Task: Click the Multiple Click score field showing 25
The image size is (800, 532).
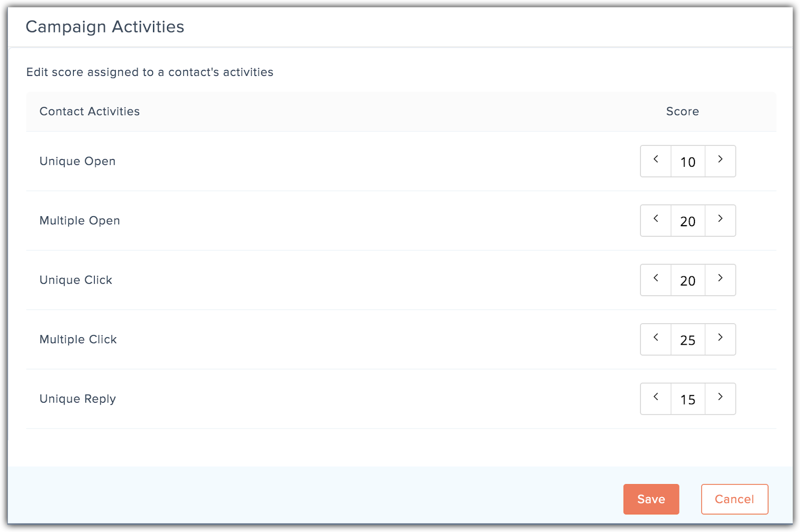Action: click(688, 340)
